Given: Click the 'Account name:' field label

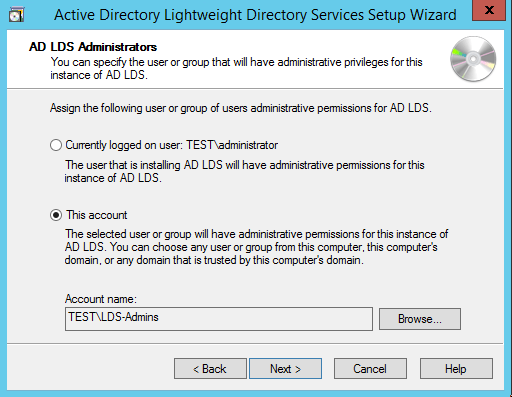Looking at the screenshot, I should click(101, 299).
